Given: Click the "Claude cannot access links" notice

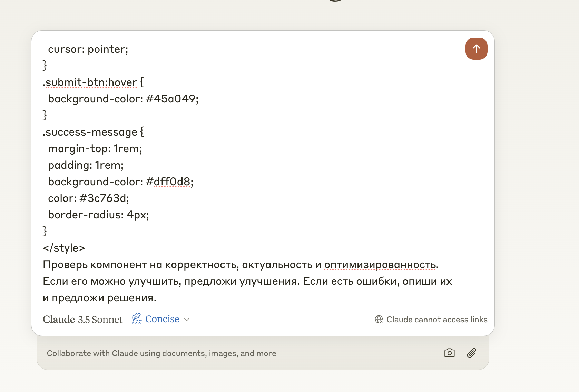Looking at the screenshot, I should 431,320.
